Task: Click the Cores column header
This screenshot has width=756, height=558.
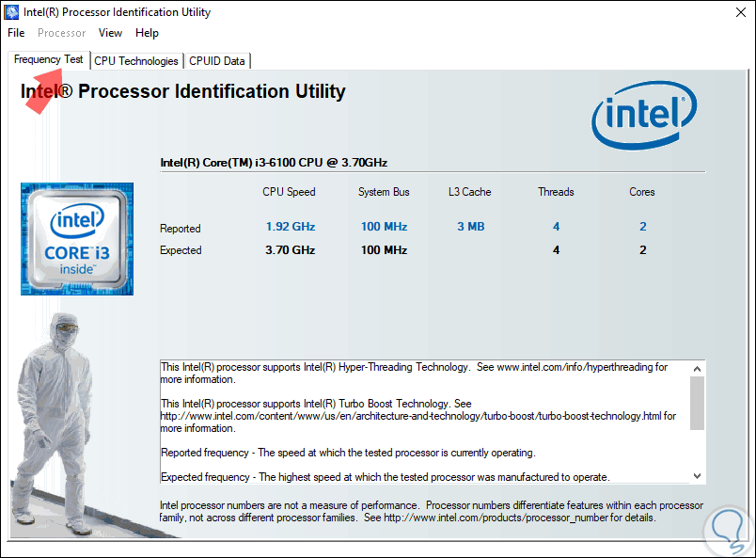Action: (x=641, y=192)
